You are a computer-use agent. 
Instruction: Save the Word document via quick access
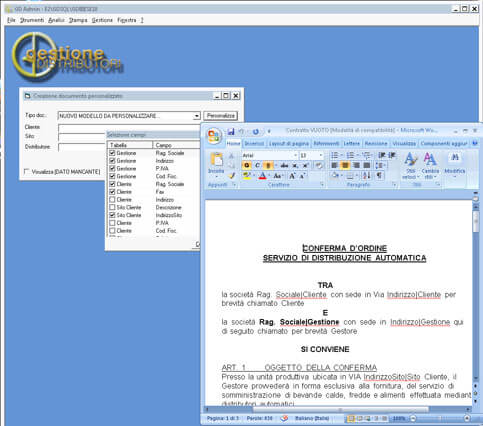(231, 132)
